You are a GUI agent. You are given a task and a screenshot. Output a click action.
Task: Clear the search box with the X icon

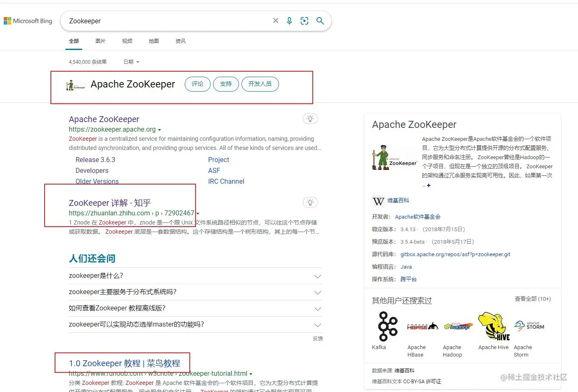[275, 20]
